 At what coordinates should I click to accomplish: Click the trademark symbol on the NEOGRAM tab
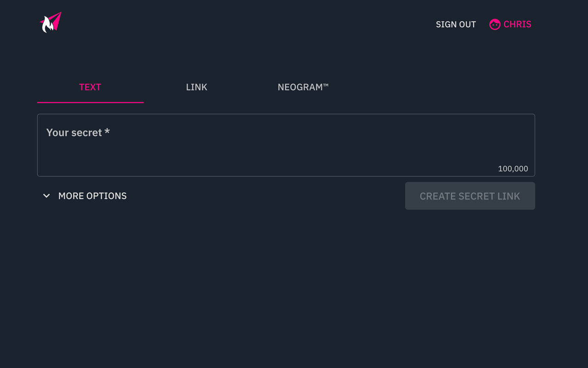(326, 85)
